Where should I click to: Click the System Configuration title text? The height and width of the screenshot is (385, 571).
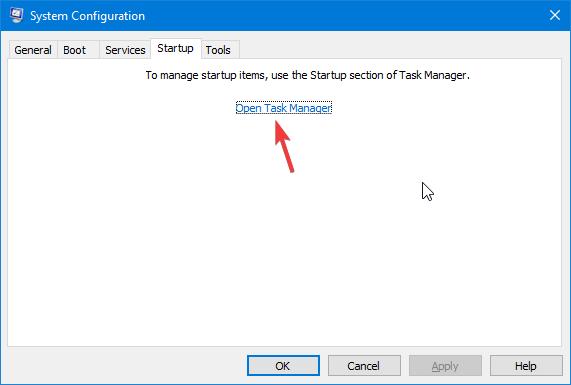[x=87, y=16]
